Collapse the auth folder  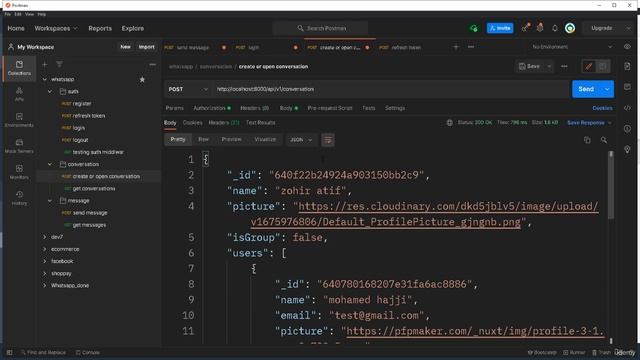click(50, 91)
